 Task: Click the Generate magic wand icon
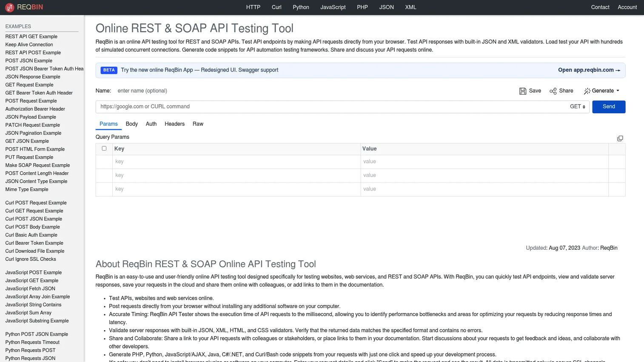(x=587, y=91)
